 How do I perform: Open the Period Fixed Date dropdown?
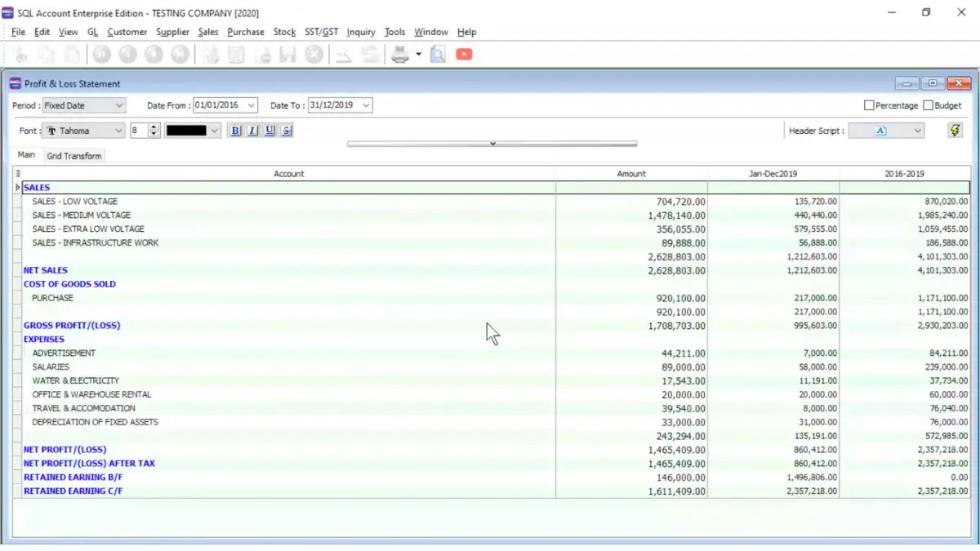coord(119,105)
